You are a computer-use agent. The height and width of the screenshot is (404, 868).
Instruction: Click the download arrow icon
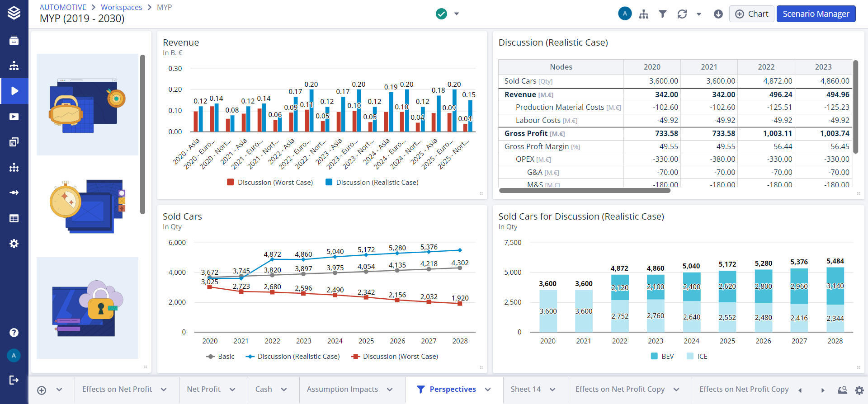[718, 14]
